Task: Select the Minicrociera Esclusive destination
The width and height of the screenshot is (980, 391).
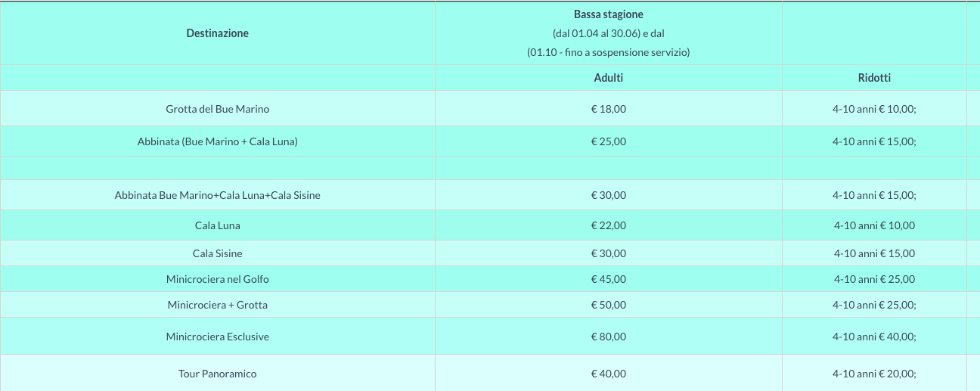Action: pos(217,337)
